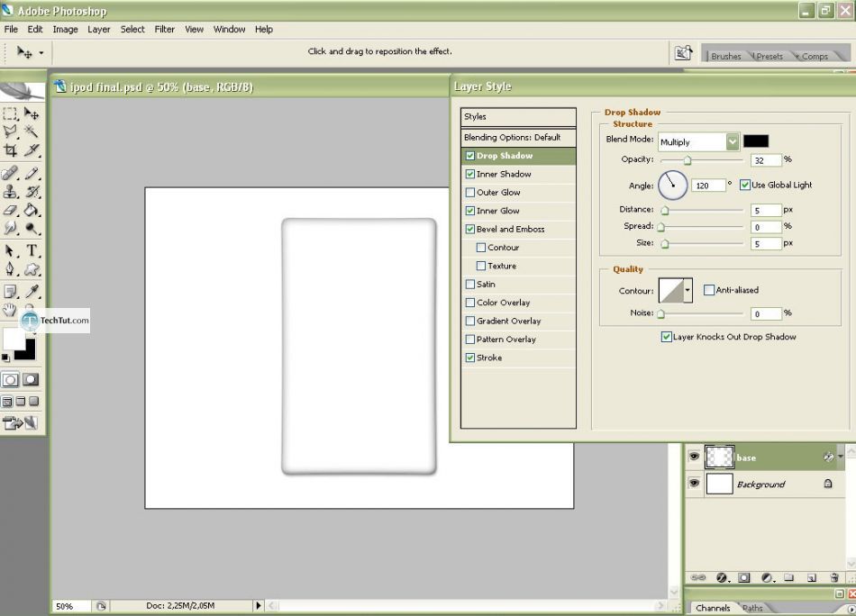
Task: Open the Image menu
Action: pyautogui.click(x=65, y=30)
